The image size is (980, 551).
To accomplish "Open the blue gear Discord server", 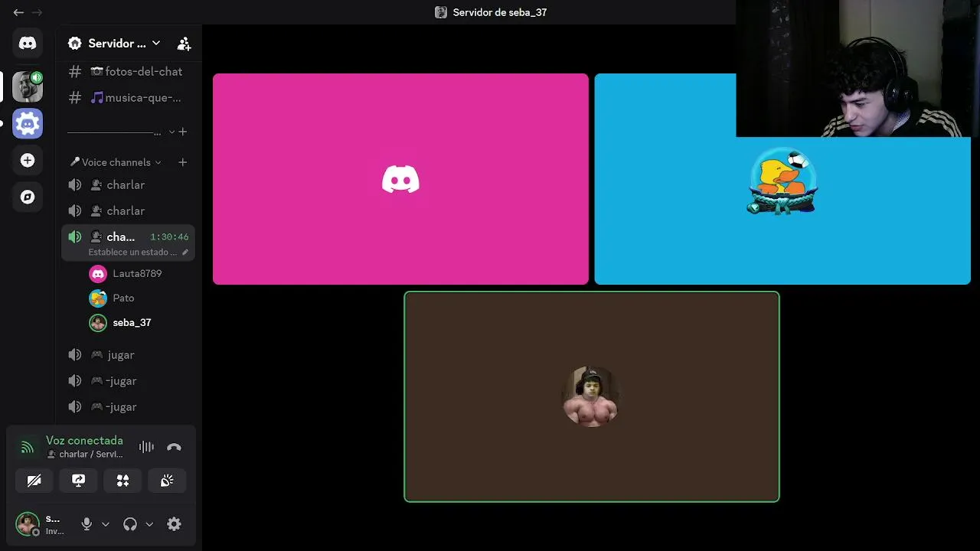I will (28, 123).
